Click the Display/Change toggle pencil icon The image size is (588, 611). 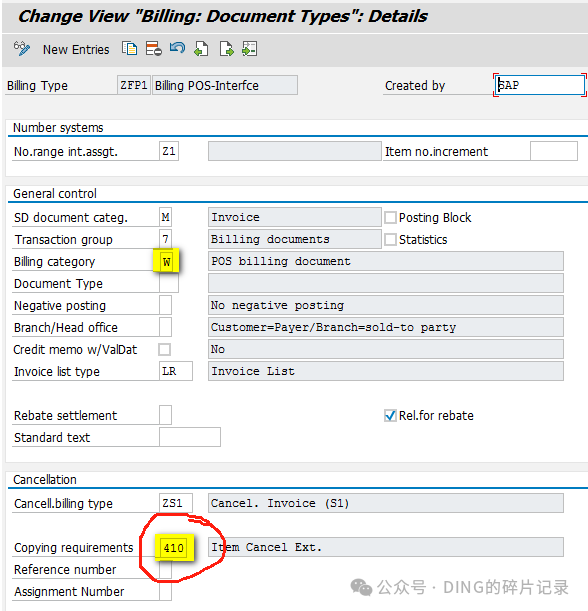coord(22,49)
